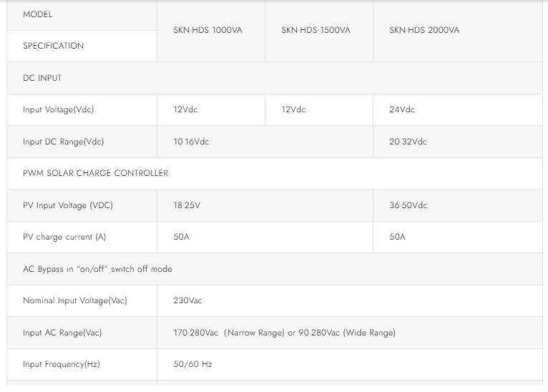This screenshot has height=392, width=548.
Task: Click the 36-50Vdc PV voltage value
Action: [x=408, y=205]
